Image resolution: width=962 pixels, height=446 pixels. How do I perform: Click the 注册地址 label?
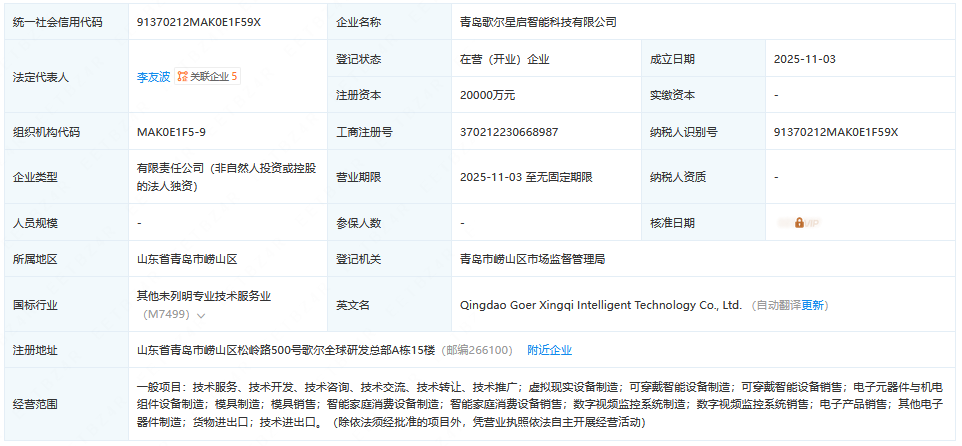(36, 350)
